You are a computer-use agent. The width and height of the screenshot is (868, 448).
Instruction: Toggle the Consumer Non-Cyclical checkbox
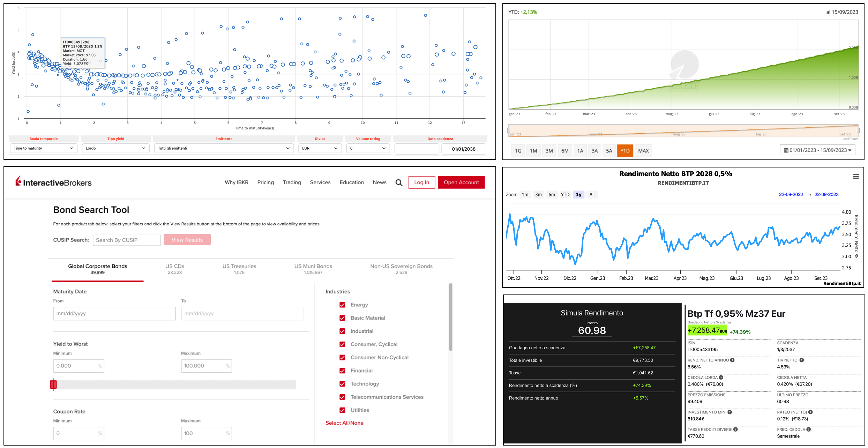[342, 358]
